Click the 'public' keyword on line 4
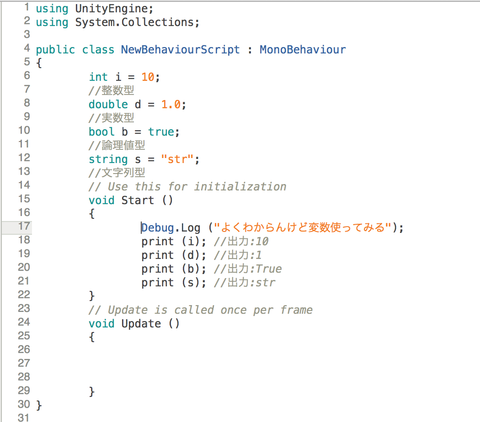Viewport: 480px width, 422px height. point(55,50)
